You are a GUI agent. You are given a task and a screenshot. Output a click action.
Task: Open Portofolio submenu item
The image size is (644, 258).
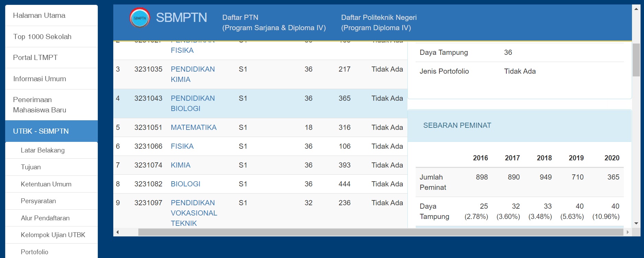coord(51,251)
